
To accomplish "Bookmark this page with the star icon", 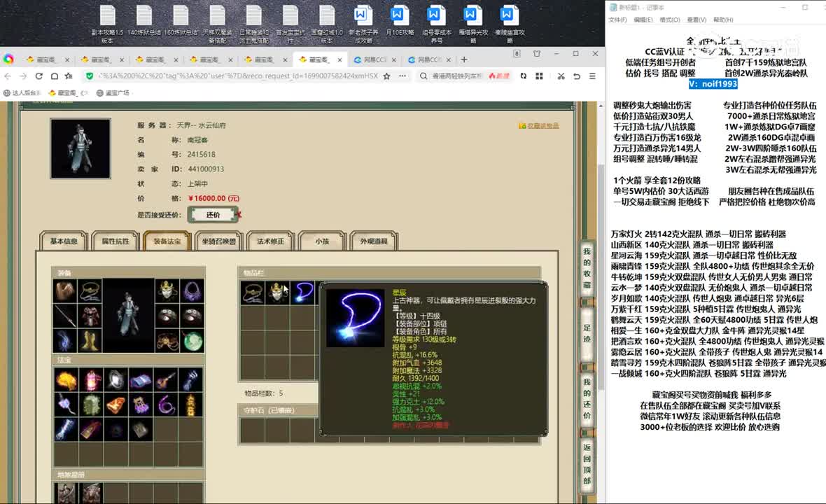I will click(x=386, y=76).
